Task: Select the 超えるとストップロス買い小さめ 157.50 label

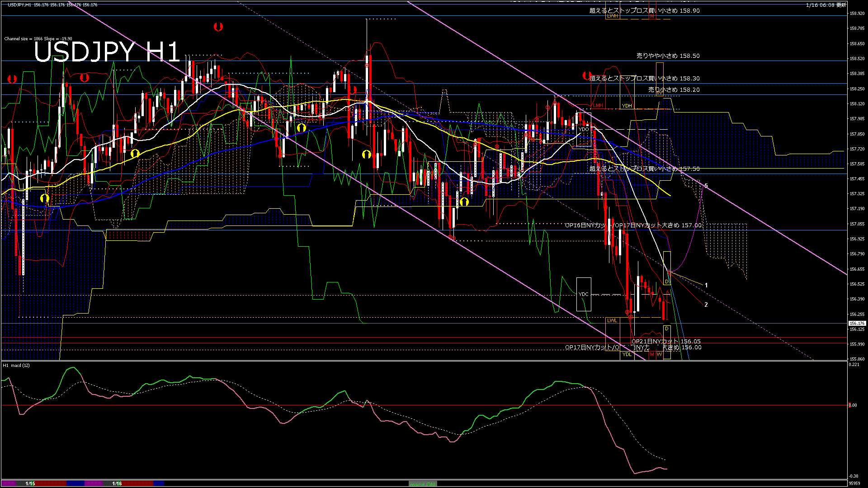Action: coord(644,169)
